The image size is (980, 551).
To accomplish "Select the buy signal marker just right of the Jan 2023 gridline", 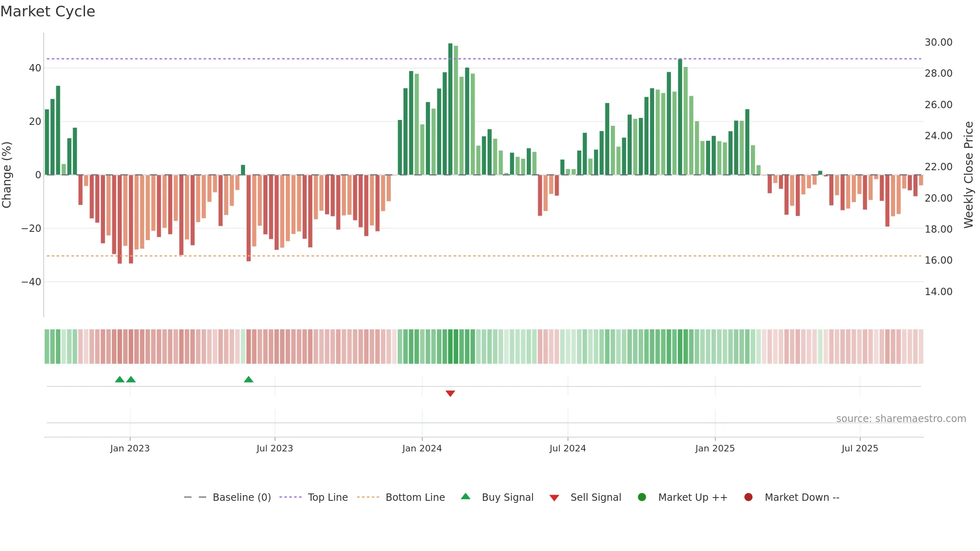I will click(131, 379).
